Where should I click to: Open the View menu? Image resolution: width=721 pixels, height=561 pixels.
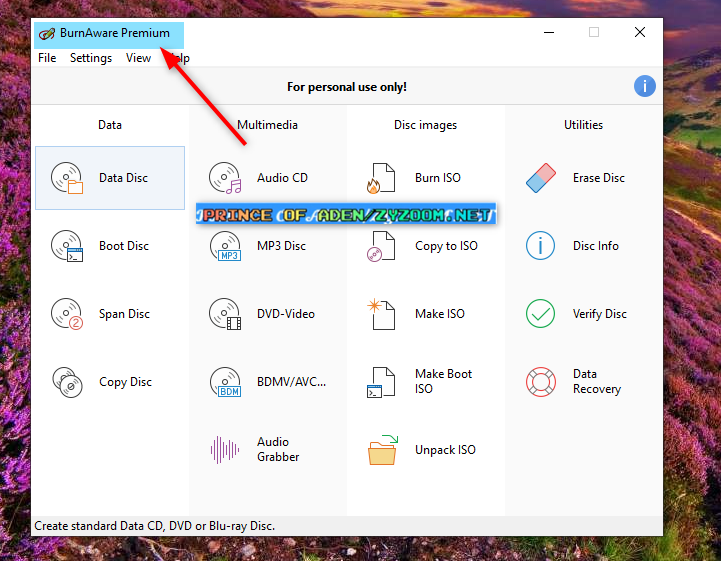point(138,58)
